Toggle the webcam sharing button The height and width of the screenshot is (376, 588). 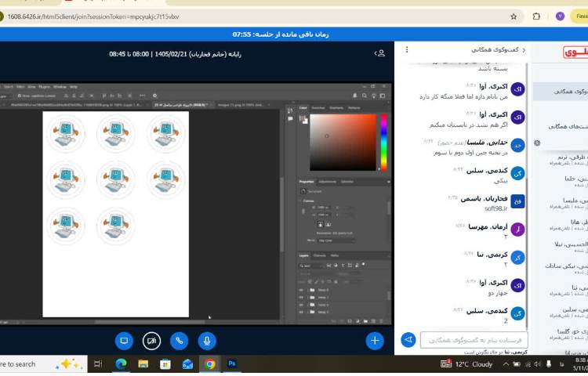[x=151, y=341]
